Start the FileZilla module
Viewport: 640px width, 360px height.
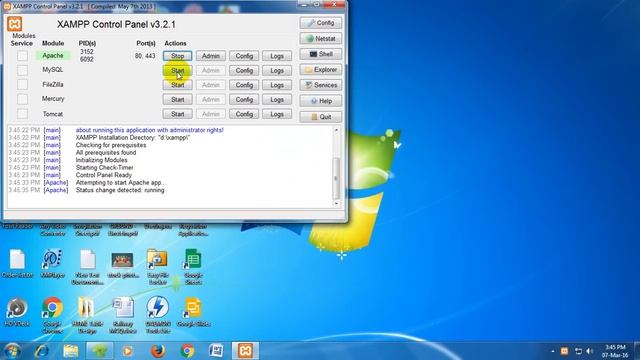point(178,85)
